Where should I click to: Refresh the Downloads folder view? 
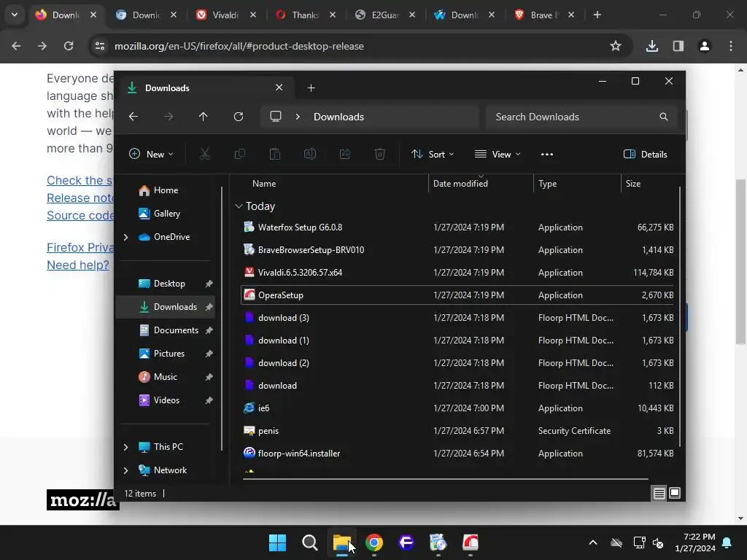pyautogui.click(x=239, y=117)
